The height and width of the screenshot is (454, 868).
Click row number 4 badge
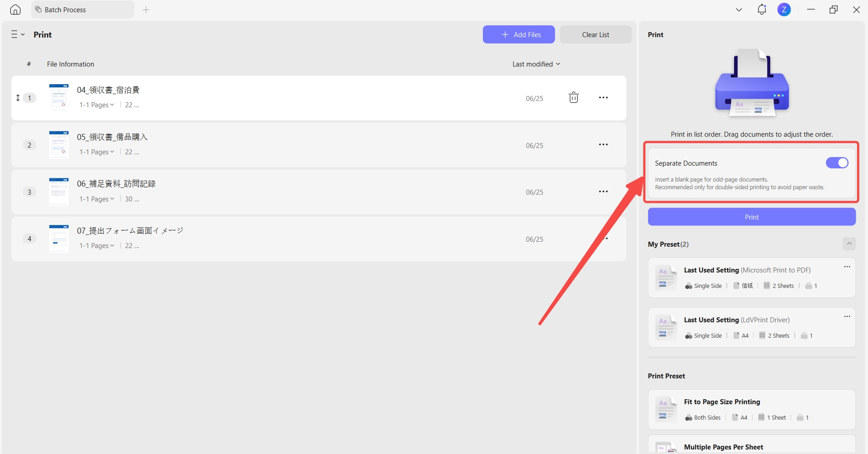(29, 239)
